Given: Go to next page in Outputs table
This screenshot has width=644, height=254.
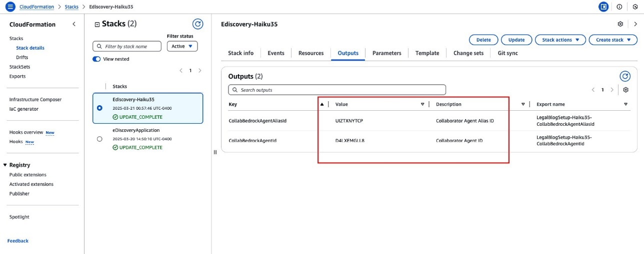Looking at the screenshot, I should point(612,90).
